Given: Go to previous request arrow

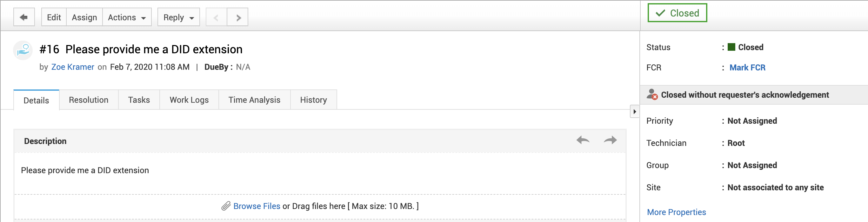Looking at the screenshot, I should click(x=216, y=17).
